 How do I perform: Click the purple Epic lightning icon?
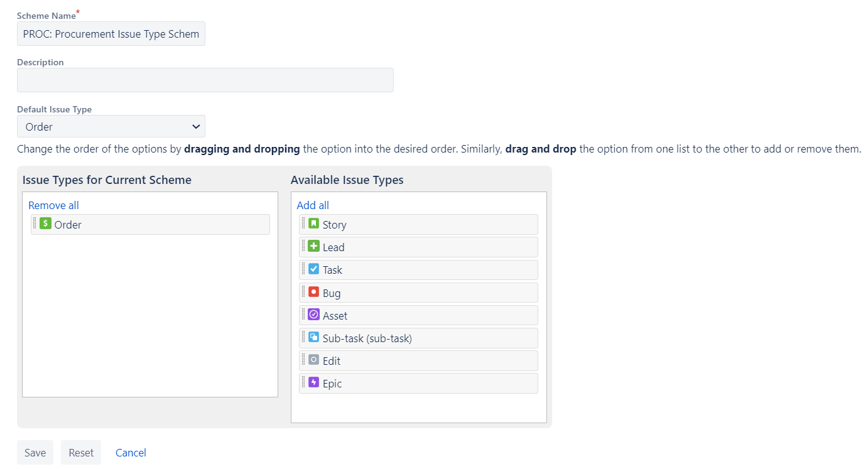coord(313,382)
